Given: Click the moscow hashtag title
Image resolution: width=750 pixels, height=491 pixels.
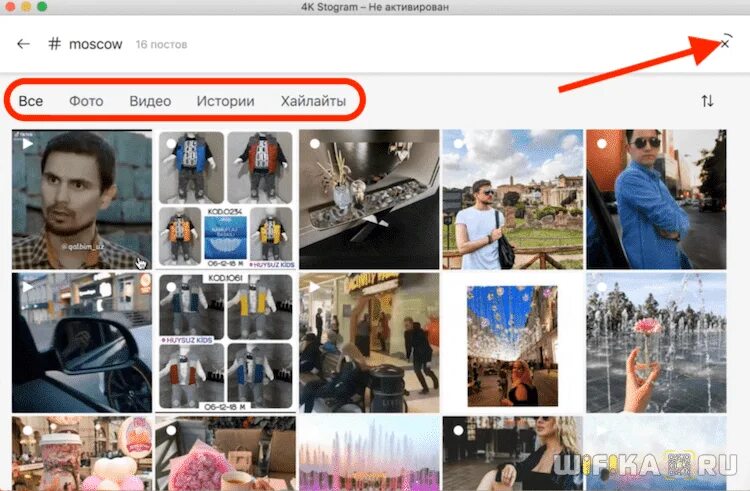Looking at the screenshot, I should click(x=96, y=44).
